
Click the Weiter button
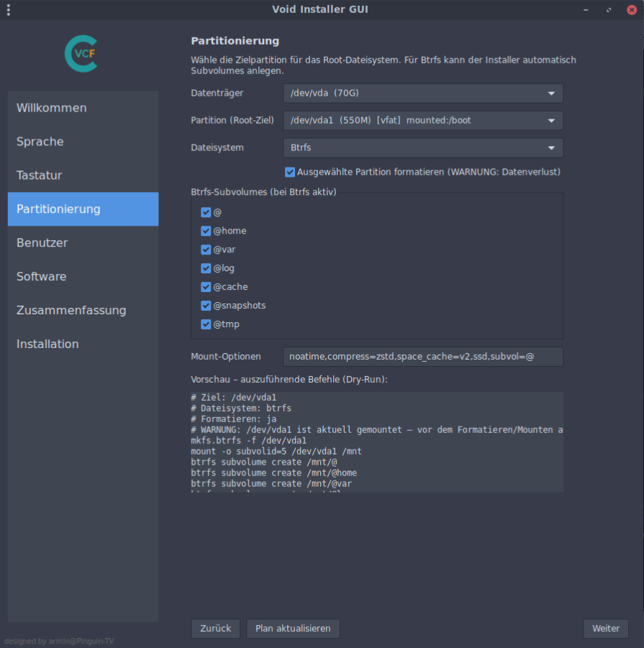[x=605, y=629]
